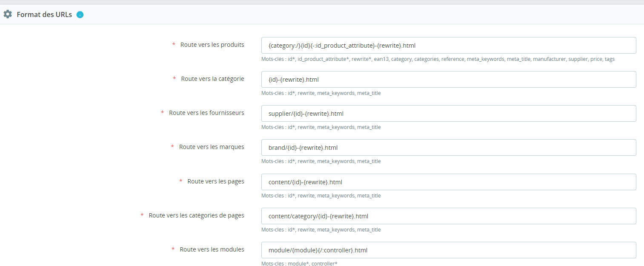This screenshot has height=266, width=644.
Task: Click the Format des URLs heading
Action: click(x=44, y=14)
